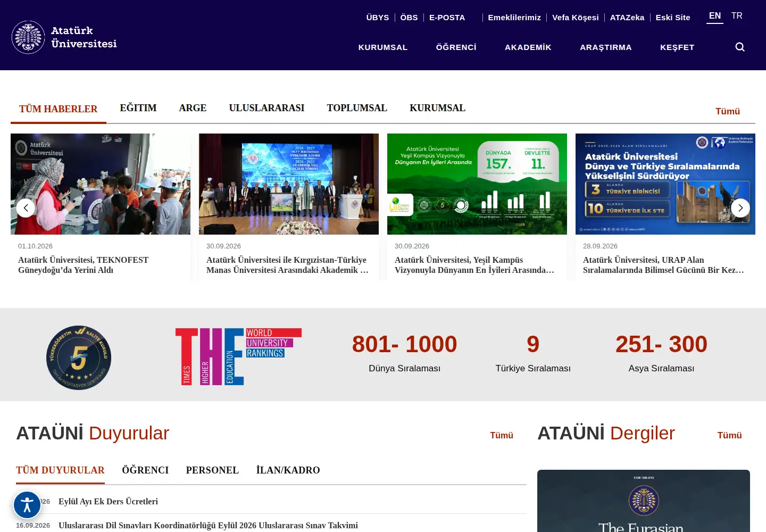Click Tümü link next to ATAÜNİ Dergiler

pos(729,435)
